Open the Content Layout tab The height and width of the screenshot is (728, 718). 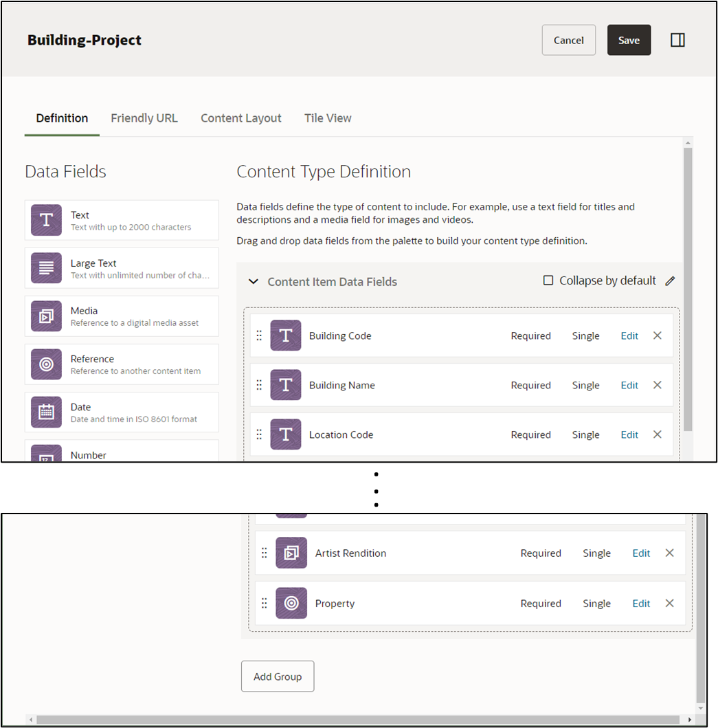(240, 118)
